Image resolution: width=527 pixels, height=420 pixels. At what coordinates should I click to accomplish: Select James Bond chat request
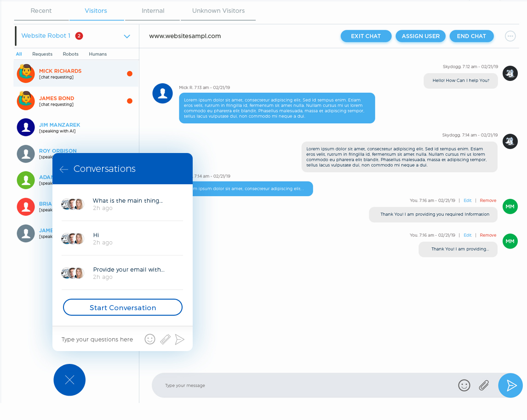(76, 101)
